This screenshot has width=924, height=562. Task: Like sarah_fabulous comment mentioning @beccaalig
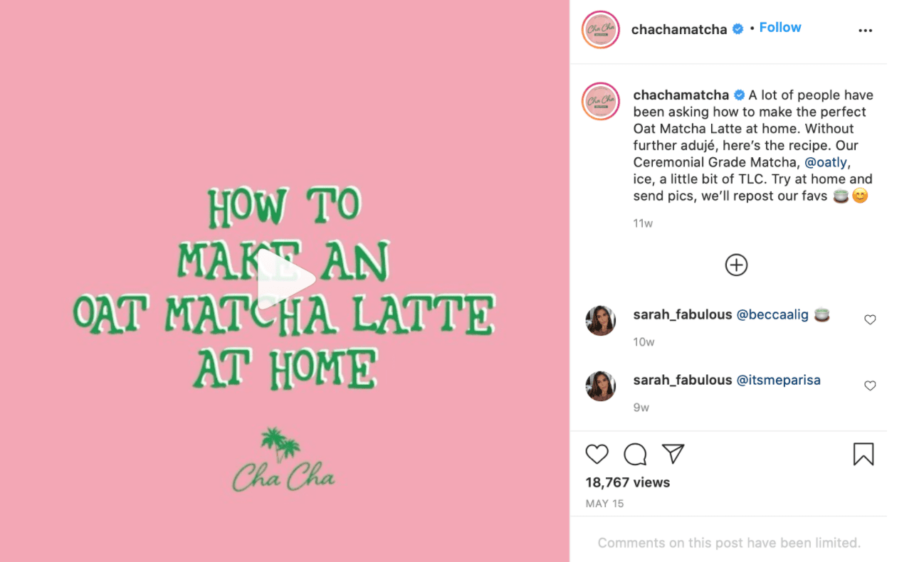870,320
